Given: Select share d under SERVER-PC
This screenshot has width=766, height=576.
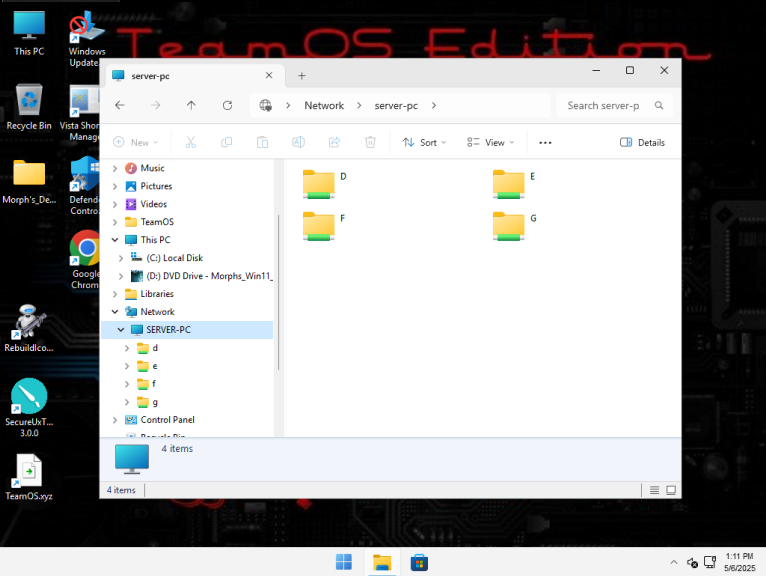Looking at the screenshot, I should click(x=155, y=348).
